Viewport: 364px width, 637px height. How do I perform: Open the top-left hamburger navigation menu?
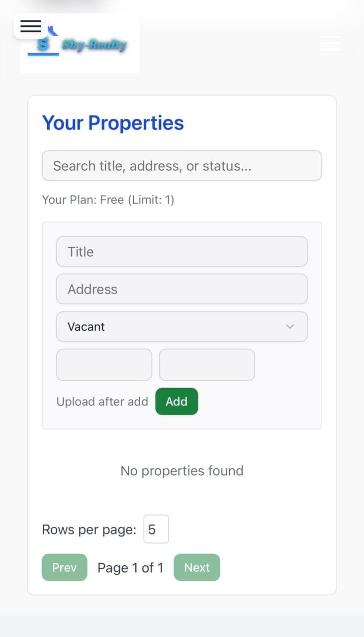coord(30,26)
